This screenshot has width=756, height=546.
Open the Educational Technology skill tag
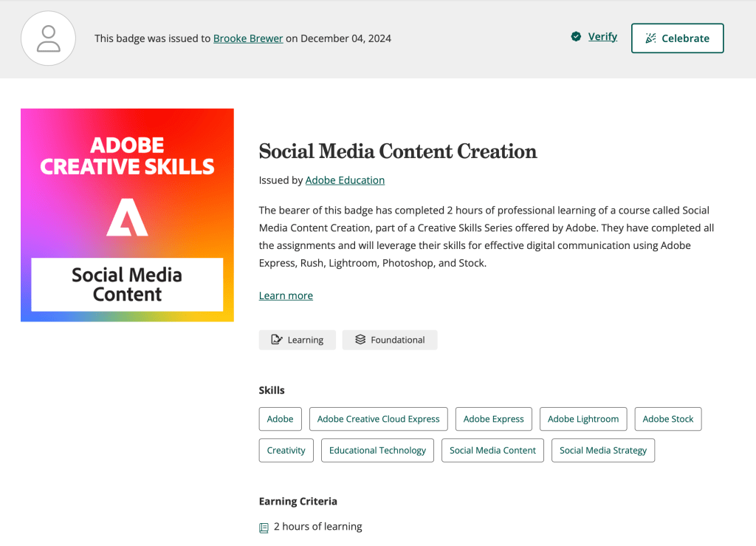coord(377,451)
